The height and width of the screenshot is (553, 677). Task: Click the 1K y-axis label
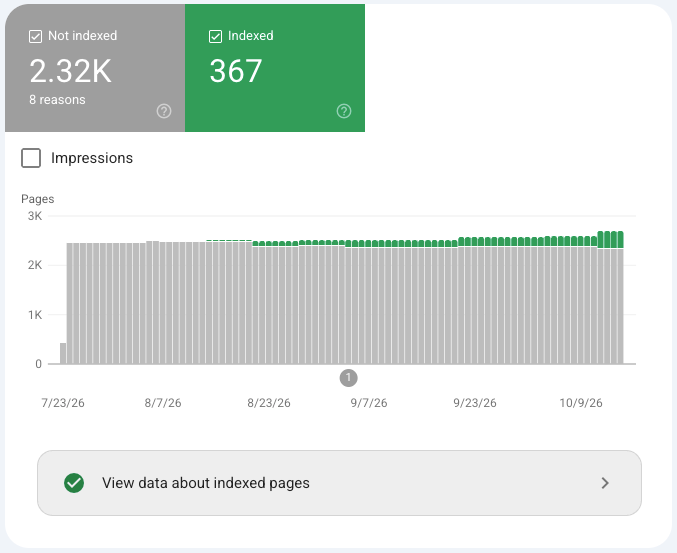(35, 315)
